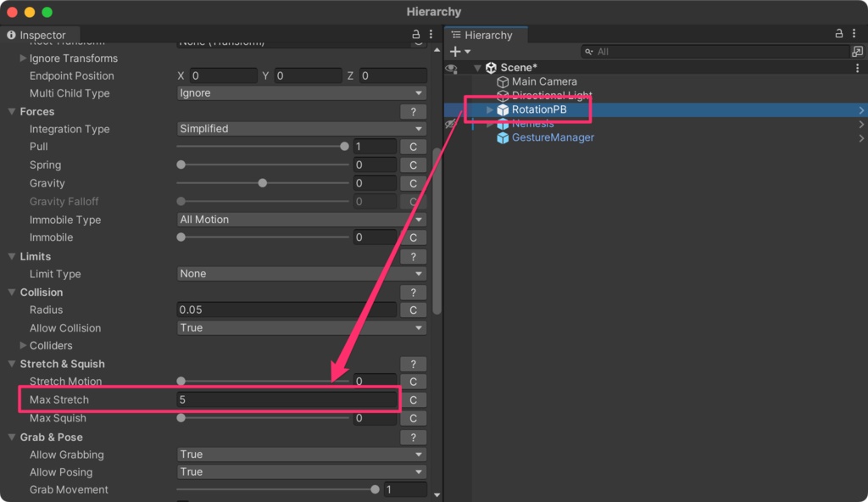Click the plus create object button
Image resolution: width=868 pixels, height=502 pixels.
(455, 52)
